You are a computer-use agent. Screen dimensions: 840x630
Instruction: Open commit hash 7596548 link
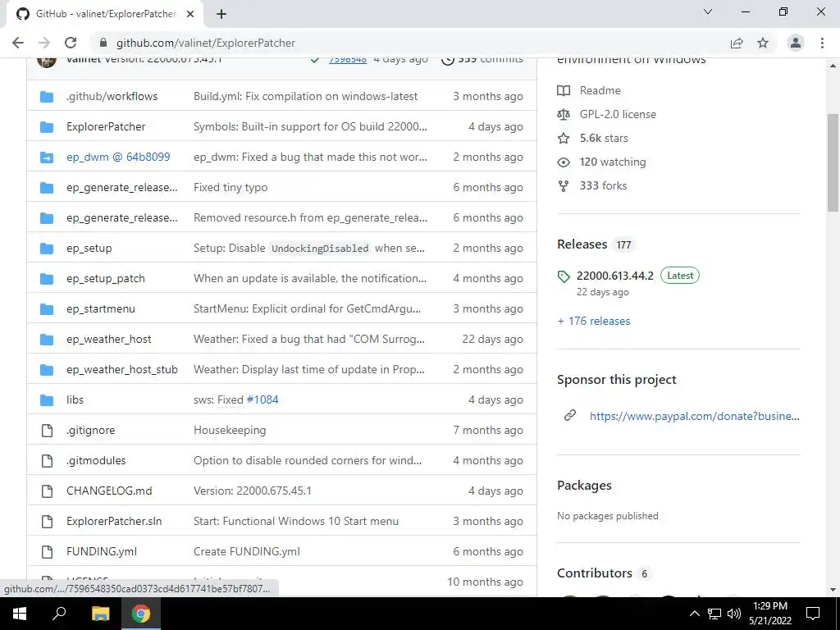348,59
